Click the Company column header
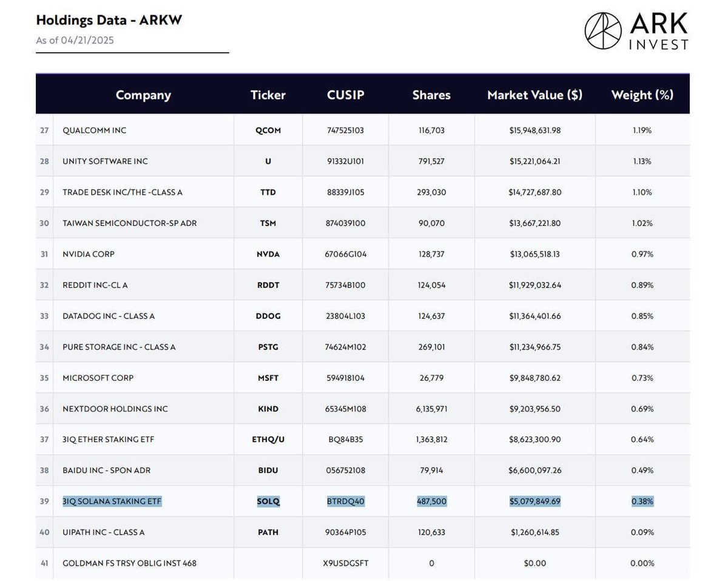Screen dimensions: 728x581 pos(143,95)
